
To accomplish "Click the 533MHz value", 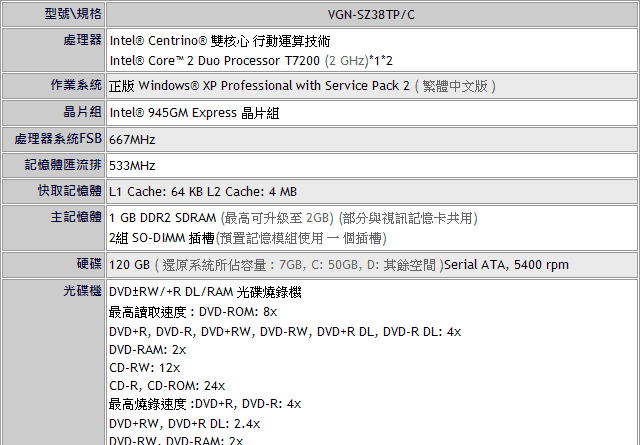I will [132, 165].
